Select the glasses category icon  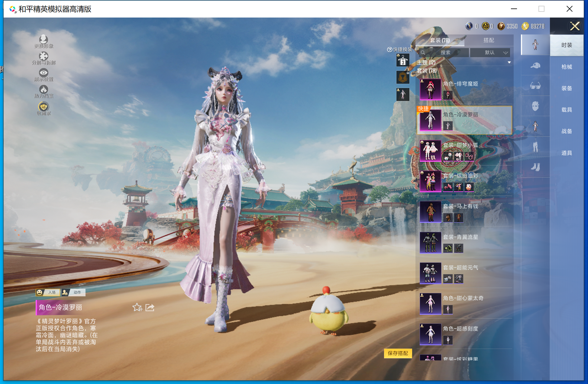click(535, 86)
